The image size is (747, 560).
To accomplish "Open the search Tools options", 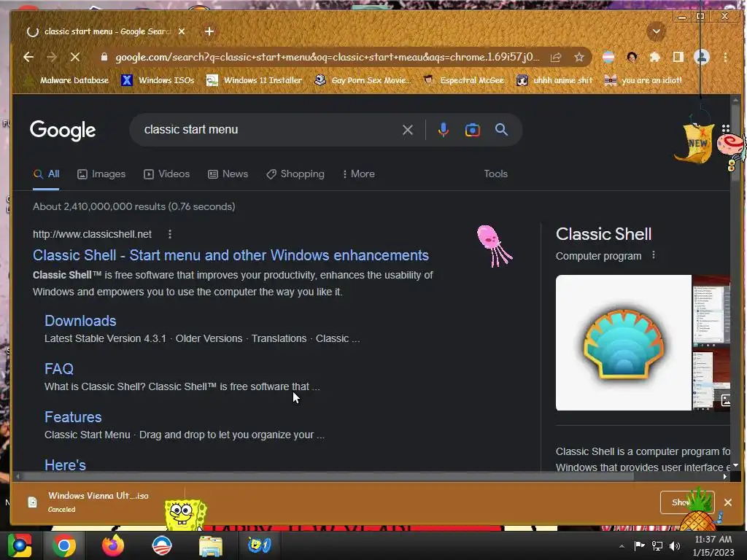I will pos(495,174).
